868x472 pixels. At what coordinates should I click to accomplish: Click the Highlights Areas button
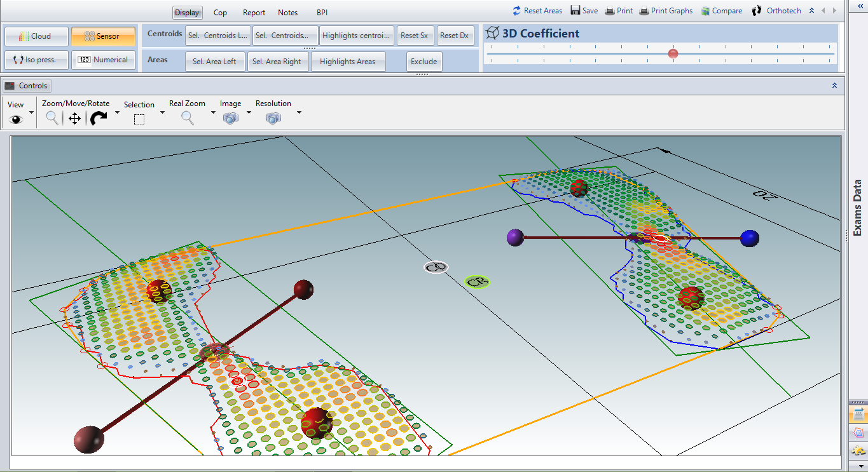348,62
